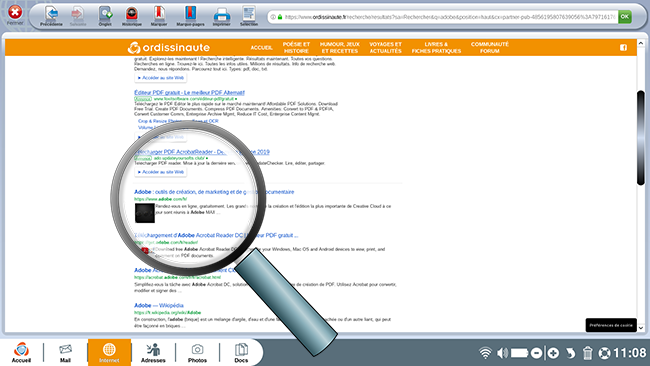Open the Préférences de cookie button
Image resolution: width=650 pixels, height=366 pixels.
(x=611, y=325)
